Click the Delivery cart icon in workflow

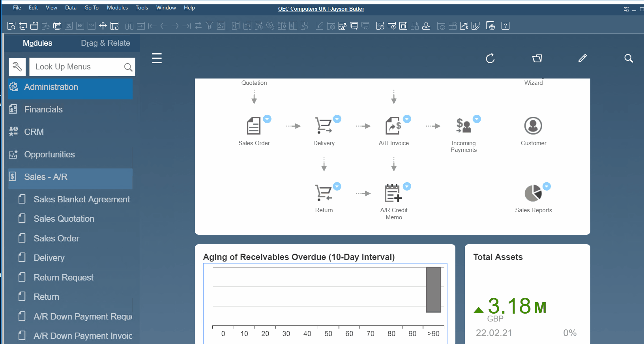[x=323, y=126]
